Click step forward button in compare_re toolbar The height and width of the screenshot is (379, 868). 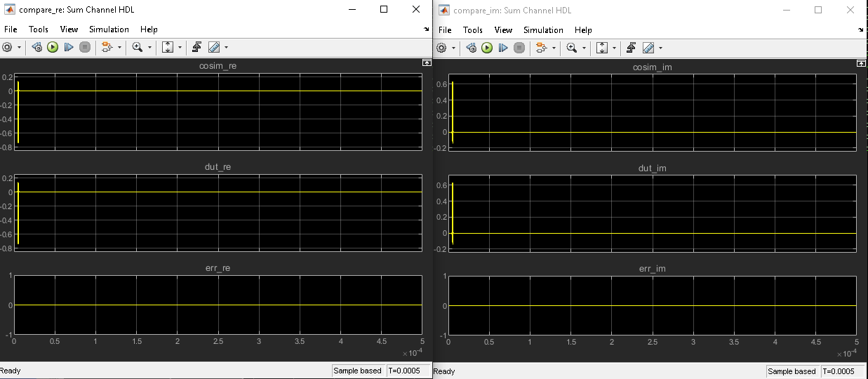pos(69,47)
